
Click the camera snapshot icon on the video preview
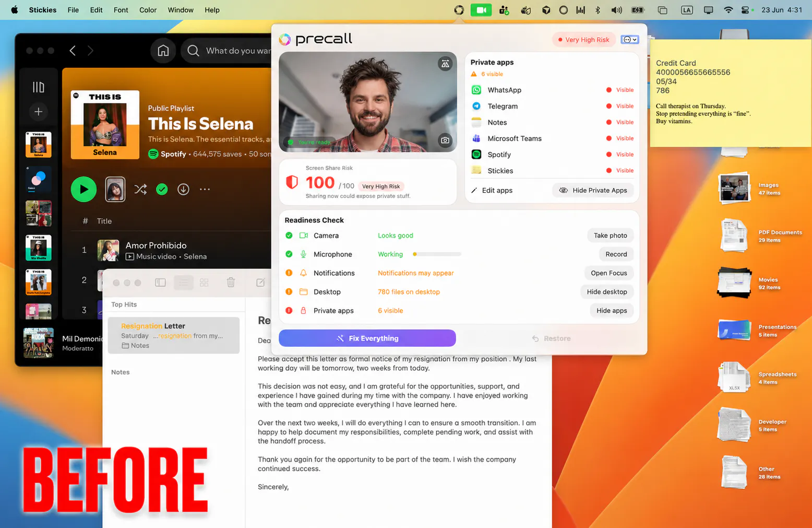tap(445, 140)
